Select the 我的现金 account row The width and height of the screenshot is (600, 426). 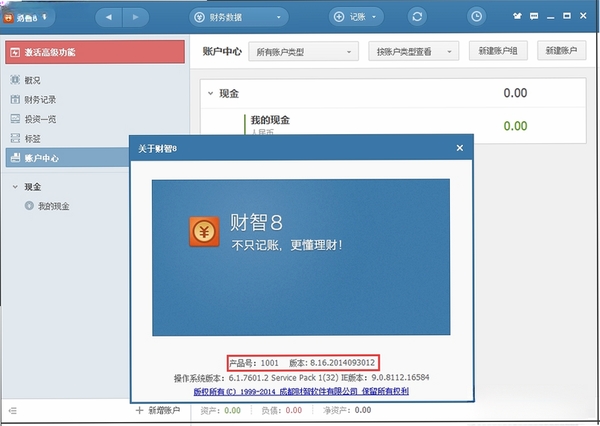point(393,126)
